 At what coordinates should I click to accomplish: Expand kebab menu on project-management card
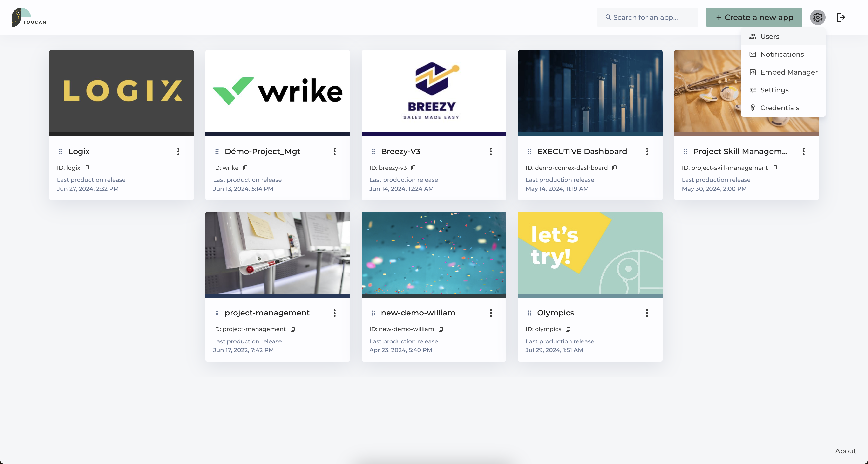tap(335, 313)
